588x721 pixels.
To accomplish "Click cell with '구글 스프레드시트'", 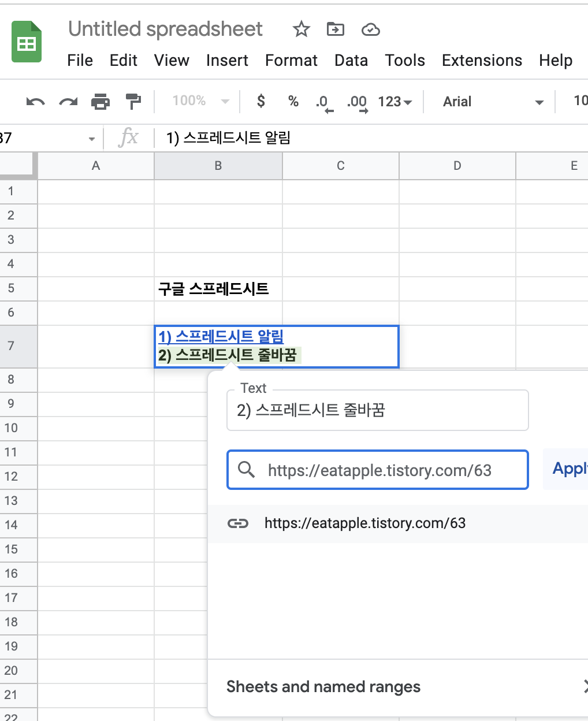I will click(x=218, y=289).
